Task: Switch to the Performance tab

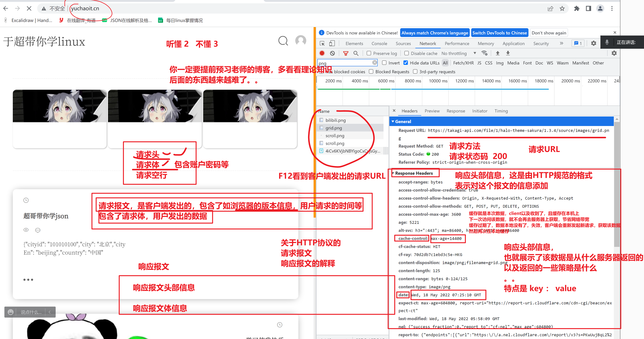Action: click(457, 44)
